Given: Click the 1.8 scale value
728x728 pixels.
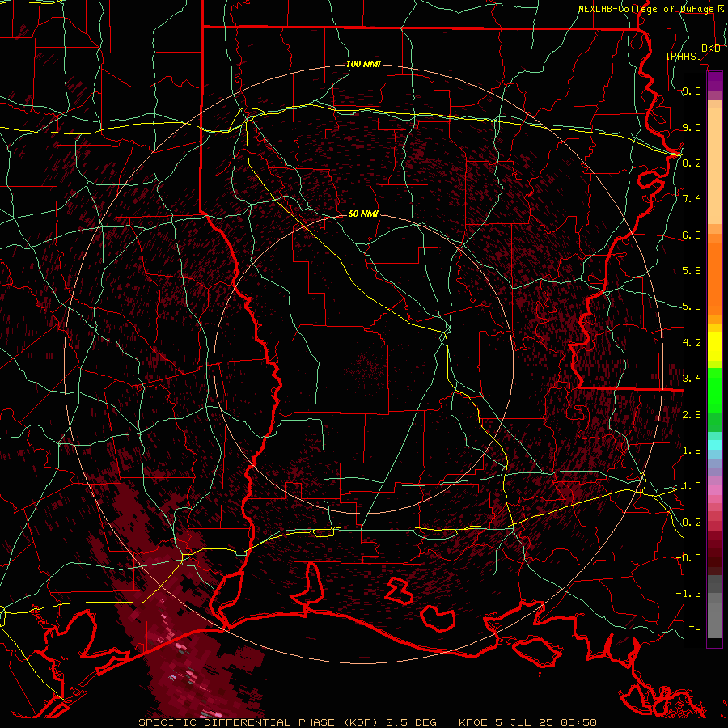Looking at the screenshot, I should (x=692, y=451).
